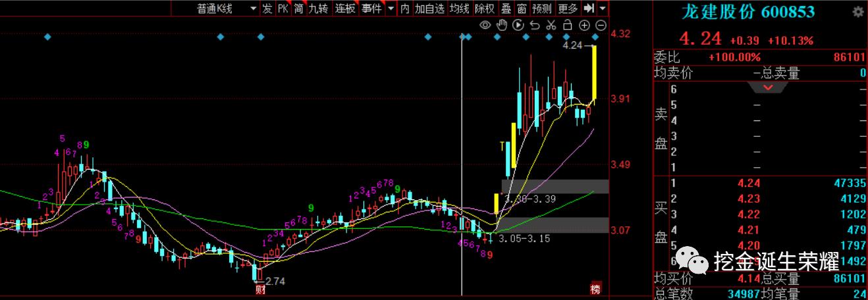This screenshot has height=300, width=868.
Task: Click buy level 3 price 4.22
Action: pyautogui.click(x=749, y=214)
